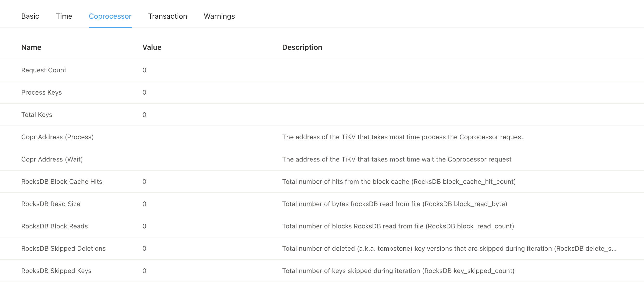Select the Request Count row label
644x294 pixels.
point(44,70)
